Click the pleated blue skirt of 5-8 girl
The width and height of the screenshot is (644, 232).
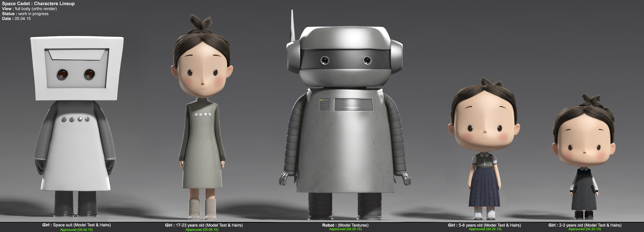click(484, 188)
